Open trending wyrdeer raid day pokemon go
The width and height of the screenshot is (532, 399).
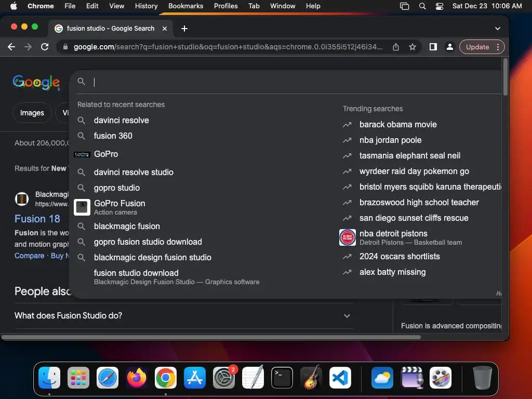tap(414, 171)
